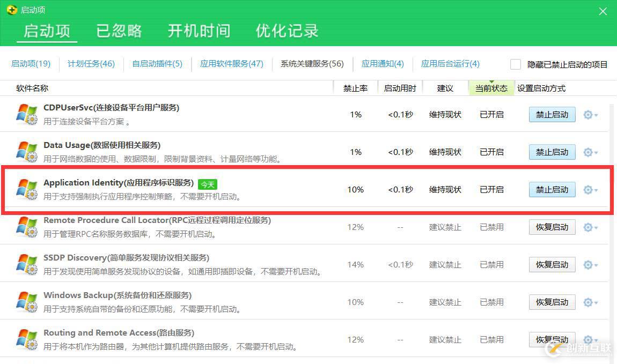The image size is (617, 364).
Task: Click 禁止启动 for Application Identity
Action: (x=552, y=189)
